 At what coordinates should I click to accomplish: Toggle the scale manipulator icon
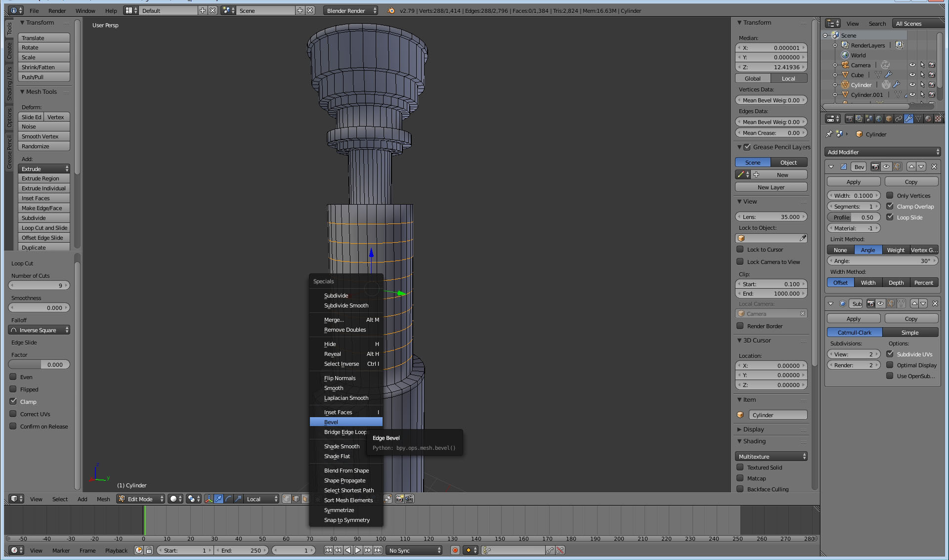pyautogui.click(x=239, y=499)
